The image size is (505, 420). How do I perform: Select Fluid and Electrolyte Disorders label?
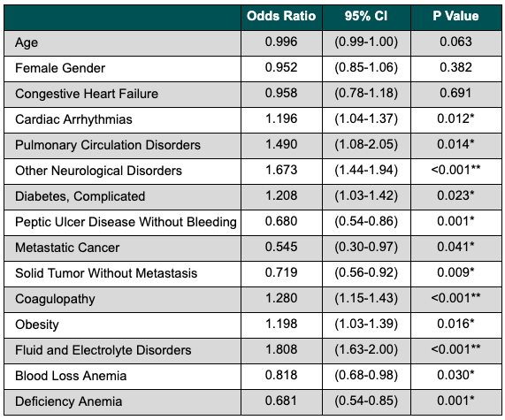pos(103,350)
